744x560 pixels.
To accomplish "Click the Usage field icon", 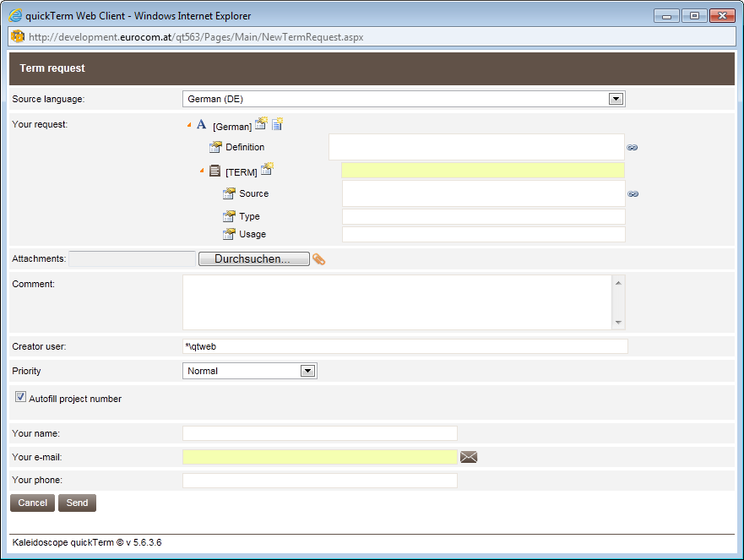I will click(x=229, y=234).
